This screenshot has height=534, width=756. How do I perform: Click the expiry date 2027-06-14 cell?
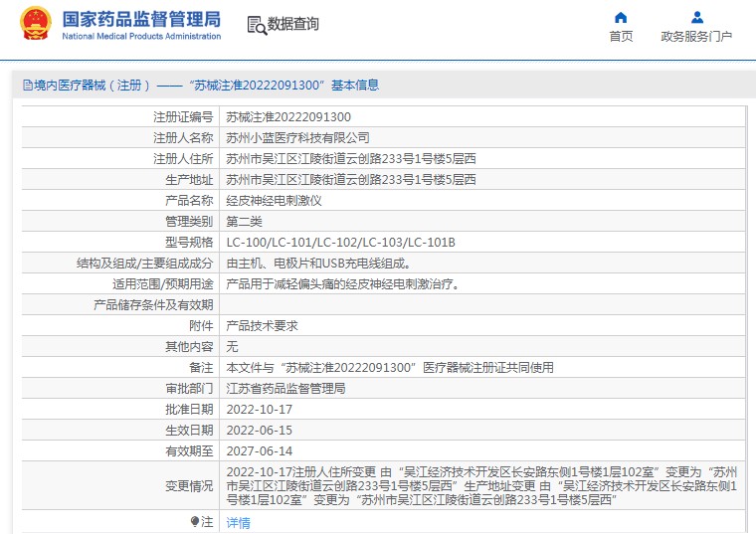259,450
